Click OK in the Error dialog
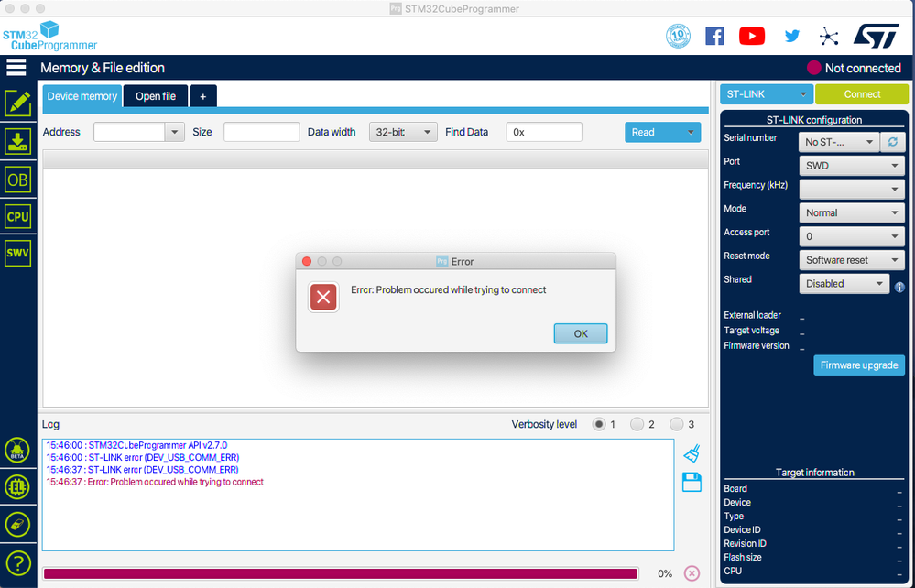Image resolution: width=915 pixels, height=588 pixels. 581,333
